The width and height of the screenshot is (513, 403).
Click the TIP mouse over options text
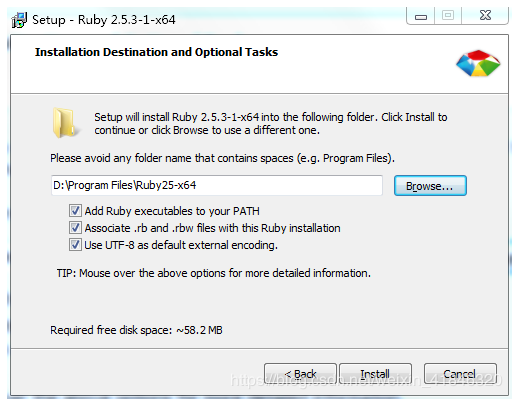point(214,273)
